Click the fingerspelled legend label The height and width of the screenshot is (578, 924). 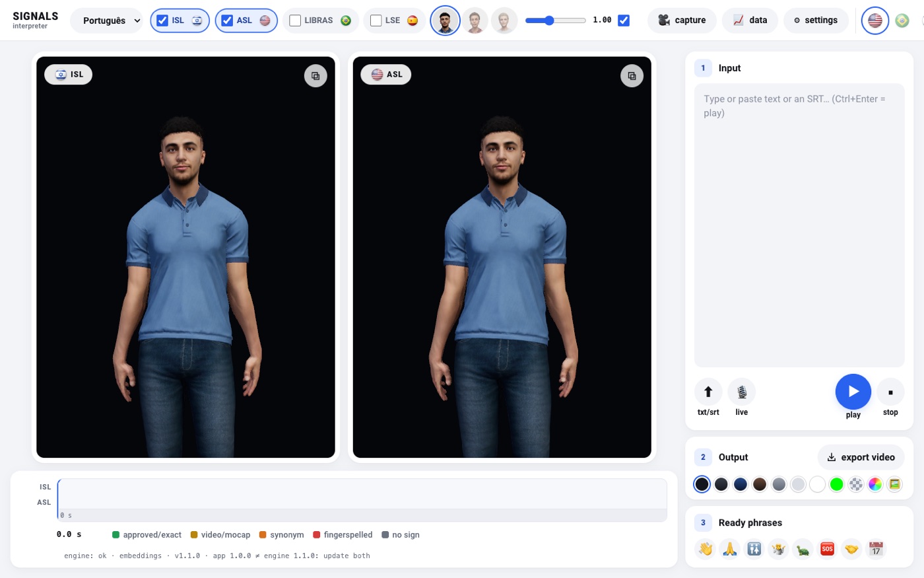pyautogui.click(x=348, y=535)
